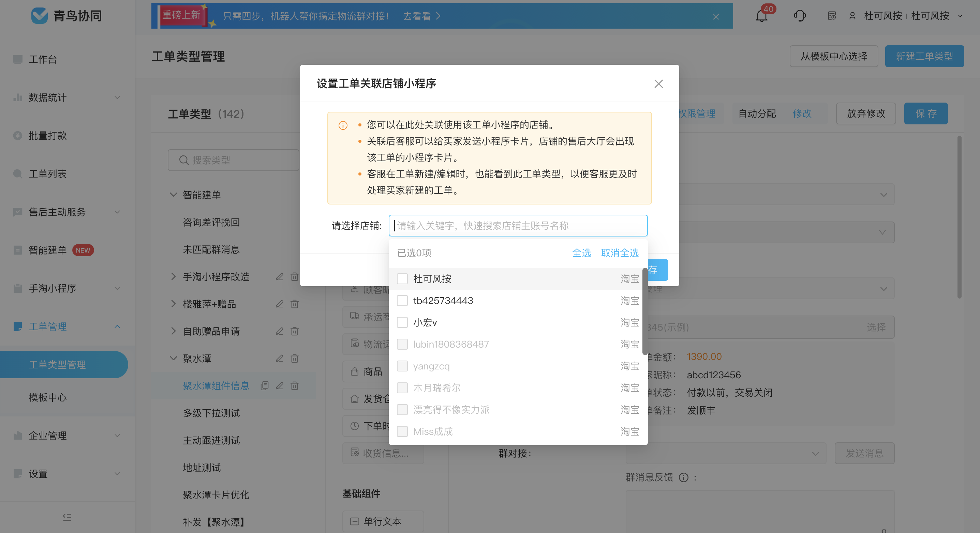Viewport: 980px width, 533px height.
Task: Click the 搜索类型 search field
Action: 234,160
